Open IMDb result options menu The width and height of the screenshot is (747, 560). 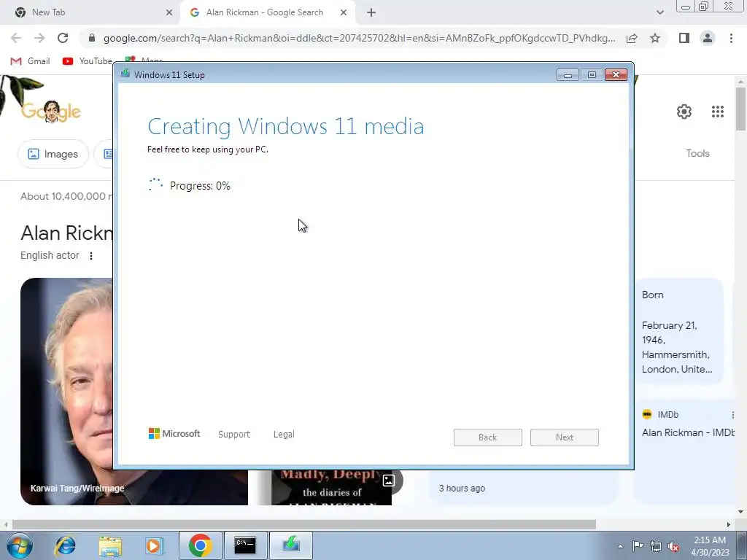[732, 415]
